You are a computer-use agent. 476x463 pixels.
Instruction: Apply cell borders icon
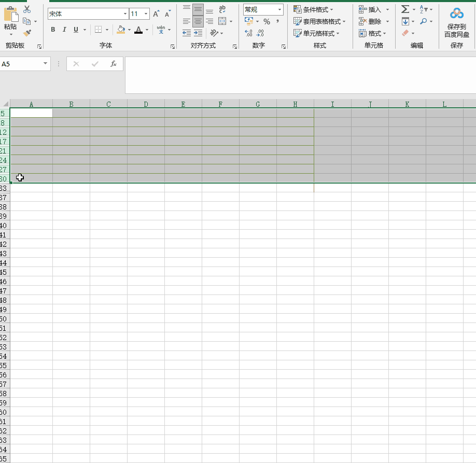[98, 30]
